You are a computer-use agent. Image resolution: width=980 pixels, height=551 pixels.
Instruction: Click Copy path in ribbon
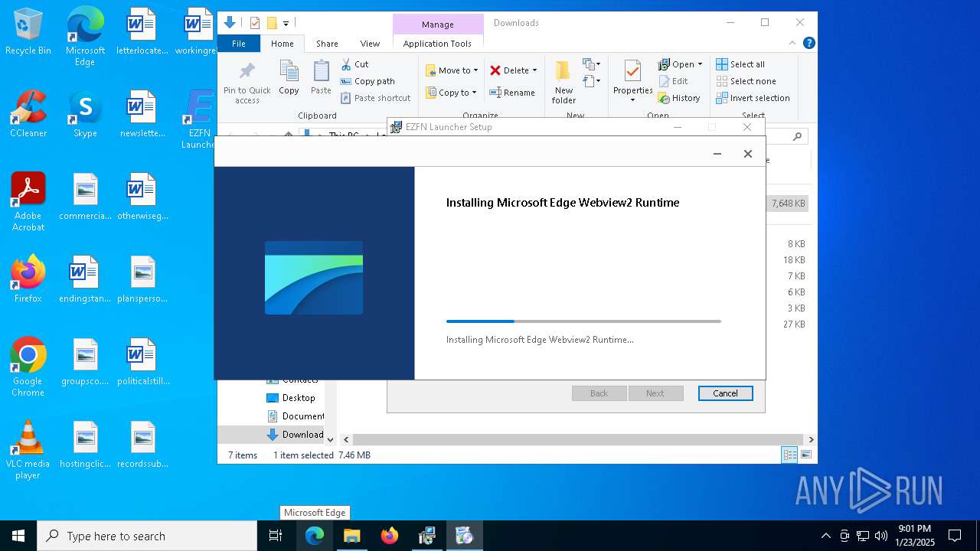(367, 81)
